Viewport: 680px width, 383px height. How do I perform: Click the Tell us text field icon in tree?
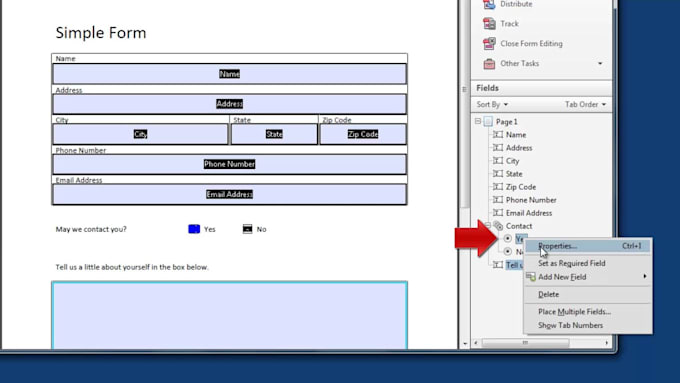click(x=498, y=265)
